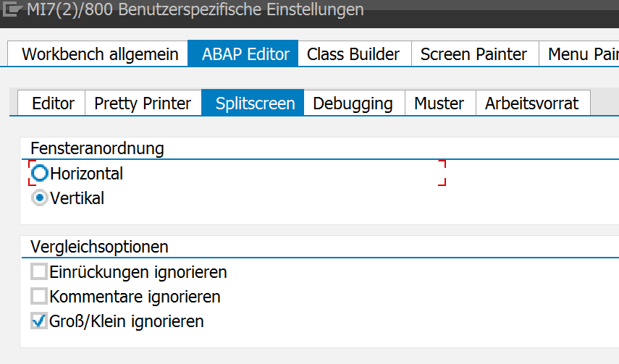This screenshot has width=619, height=364.
Task: Switch to the Editor sub-tab
Action: coord(51,103)
